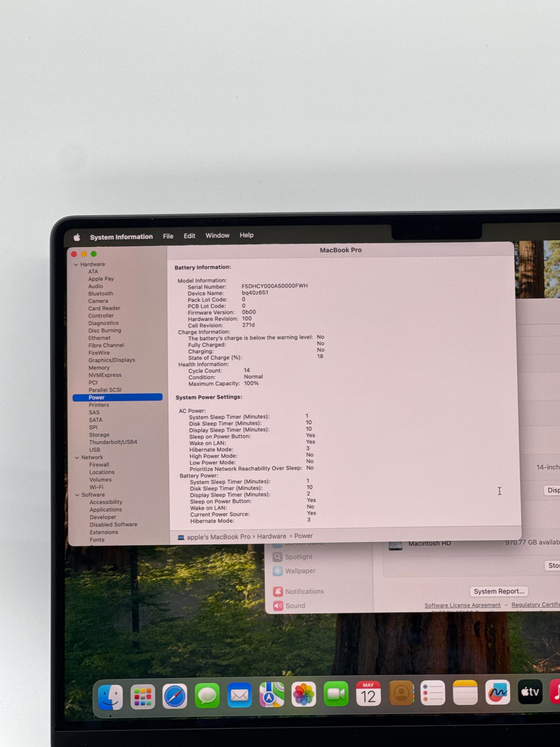Select Storage in the Hardware list
The height and width of the screenshot is (747, 560).
click(99, 435)
